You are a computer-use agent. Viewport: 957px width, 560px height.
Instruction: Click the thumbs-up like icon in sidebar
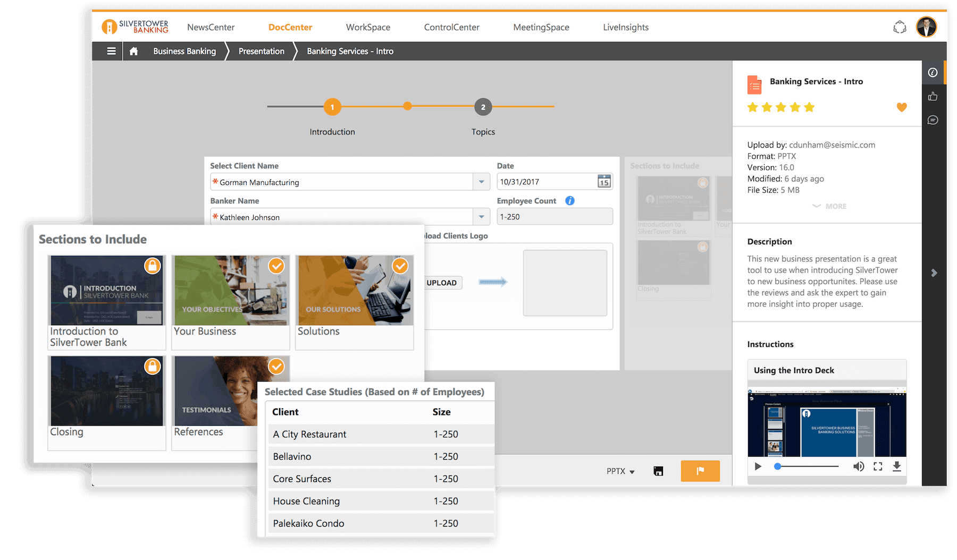[933, 96]
